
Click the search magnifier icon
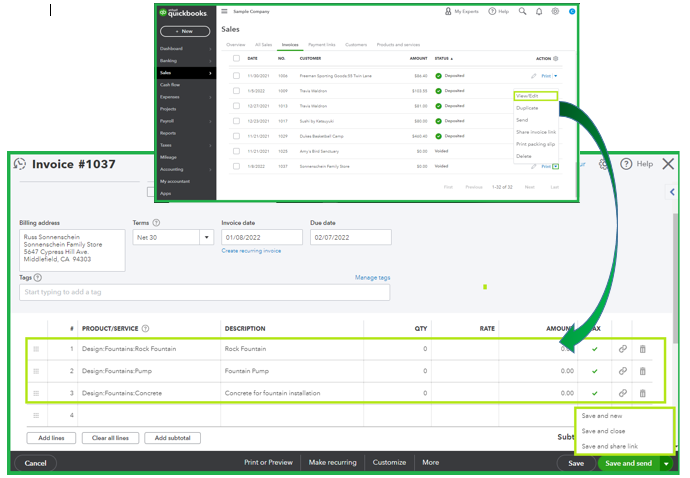pyautogui.click(x=522, y=11)
